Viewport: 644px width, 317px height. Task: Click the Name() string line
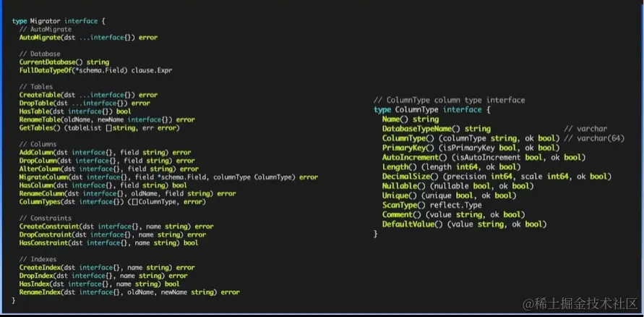pyautogui.click(x=411, y=119)
